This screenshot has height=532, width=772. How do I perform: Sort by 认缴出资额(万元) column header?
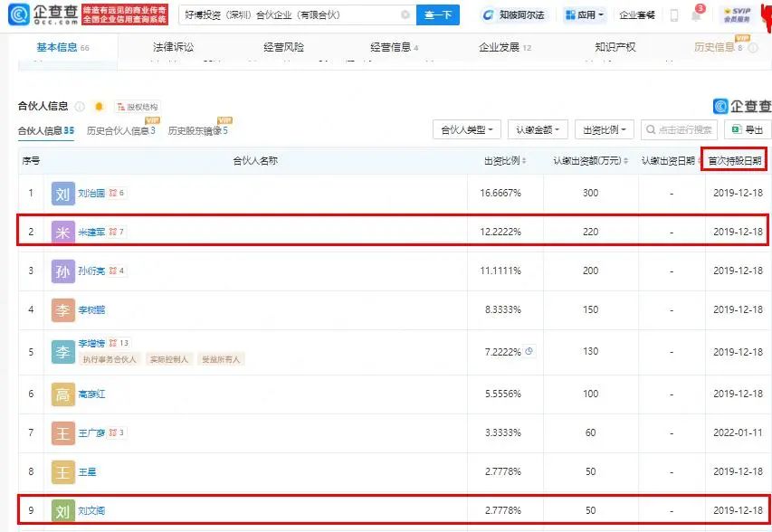click(590, 160)
